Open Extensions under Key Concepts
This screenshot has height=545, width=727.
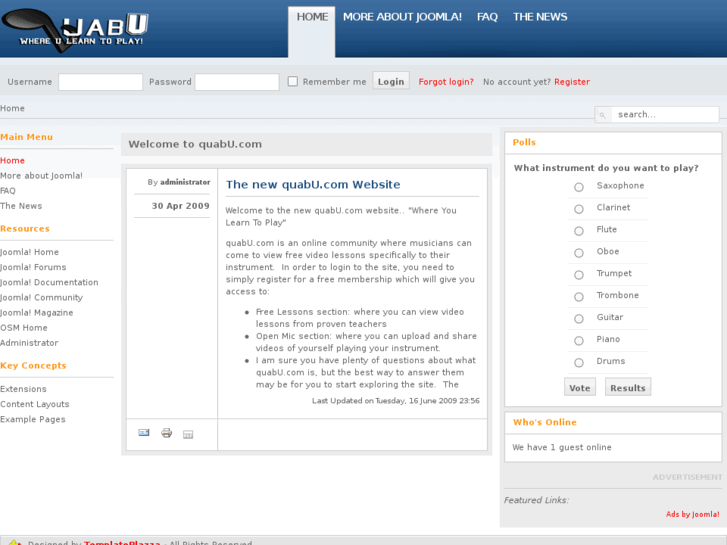23,389
